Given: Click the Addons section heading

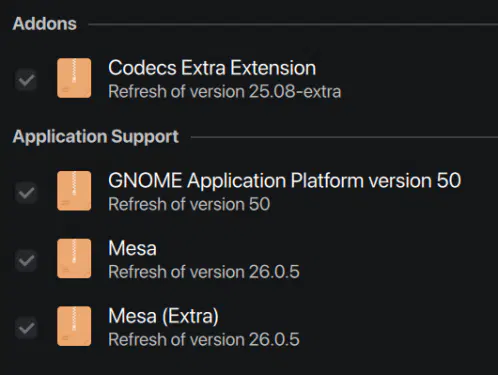Looking at the screenshot, I should tap(45, 24).
